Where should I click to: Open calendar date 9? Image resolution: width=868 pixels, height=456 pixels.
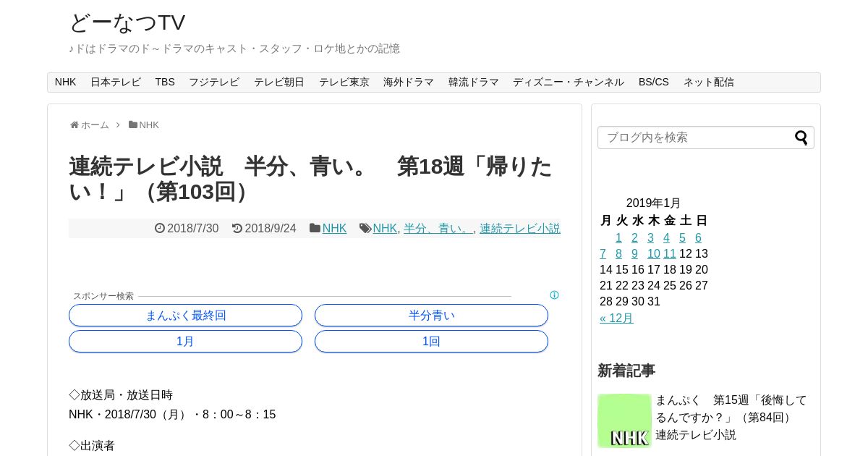coord(634,254)
